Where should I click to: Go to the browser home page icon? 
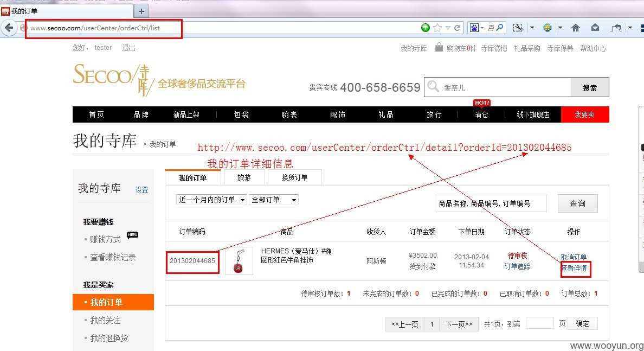point(575,28)
